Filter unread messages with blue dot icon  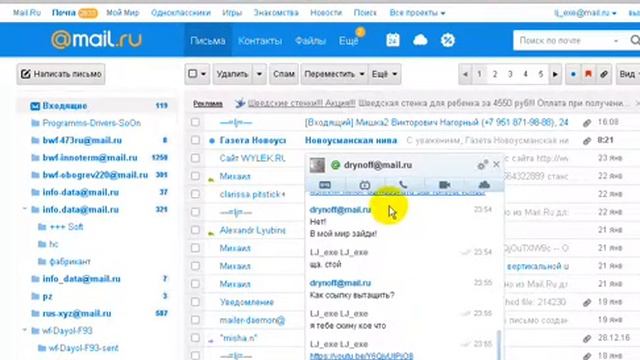573,74
